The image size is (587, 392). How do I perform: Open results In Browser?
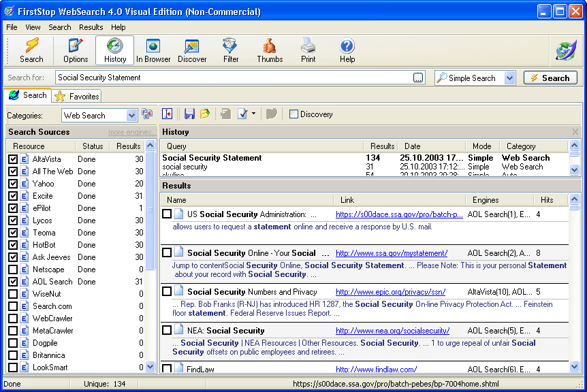click(153, 50)
